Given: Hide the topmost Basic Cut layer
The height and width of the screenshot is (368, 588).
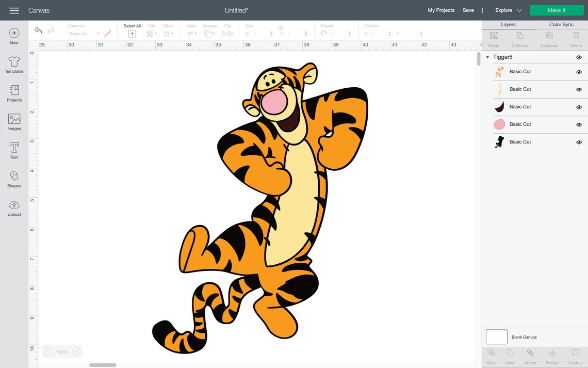Looking at the screenshot, I should 579,71.
